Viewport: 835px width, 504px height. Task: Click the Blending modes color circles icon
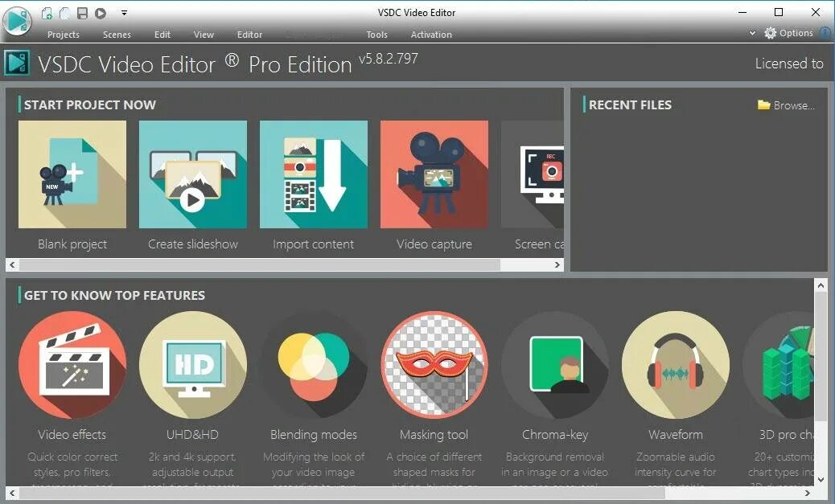(x=314, y=365)
